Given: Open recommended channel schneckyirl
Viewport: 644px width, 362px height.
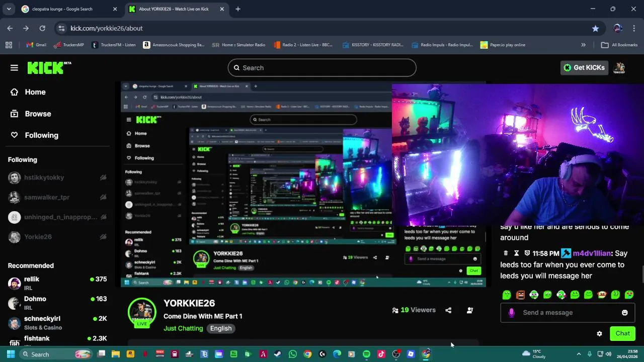Looking at the screenshot, I should pyautogui.click(x=57, y=323).
